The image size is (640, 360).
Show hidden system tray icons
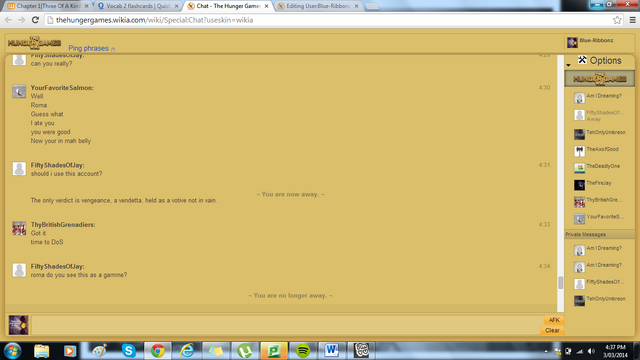pyautogui.click(x=546, y=351)
